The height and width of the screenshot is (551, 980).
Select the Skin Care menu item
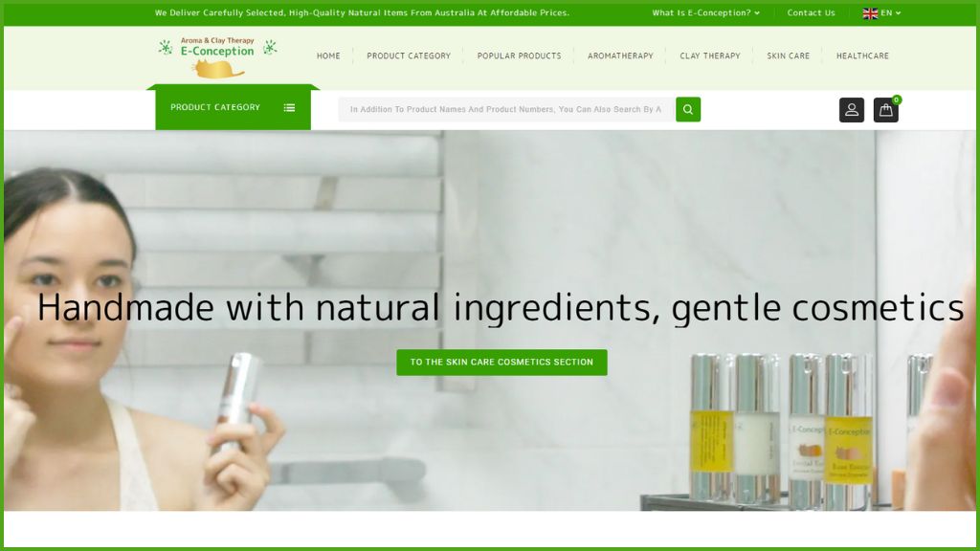point(789,55)
